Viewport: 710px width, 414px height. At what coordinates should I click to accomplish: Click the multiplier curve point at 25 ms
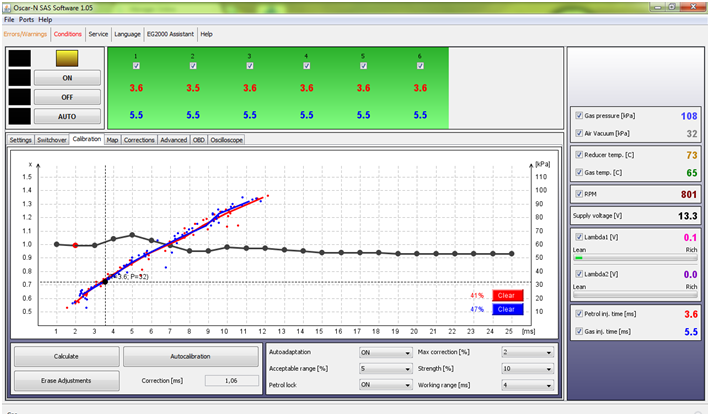[x=512, y=254]
